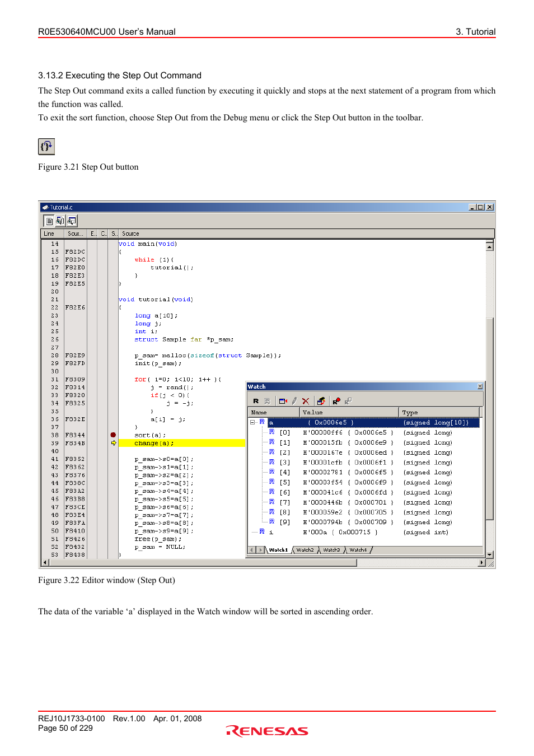534x756 pixels.
Task: Click the greyed R delete auto-update icon
Action: coord(267,401)
